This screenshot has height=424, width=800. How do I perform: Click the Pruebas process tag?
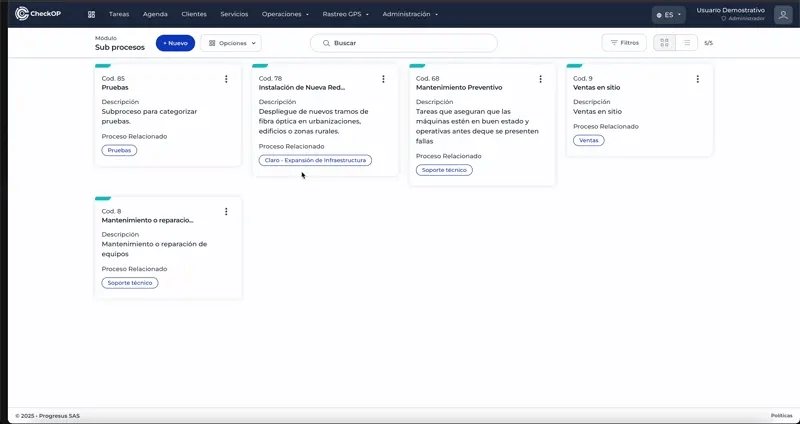click(119, 151)
